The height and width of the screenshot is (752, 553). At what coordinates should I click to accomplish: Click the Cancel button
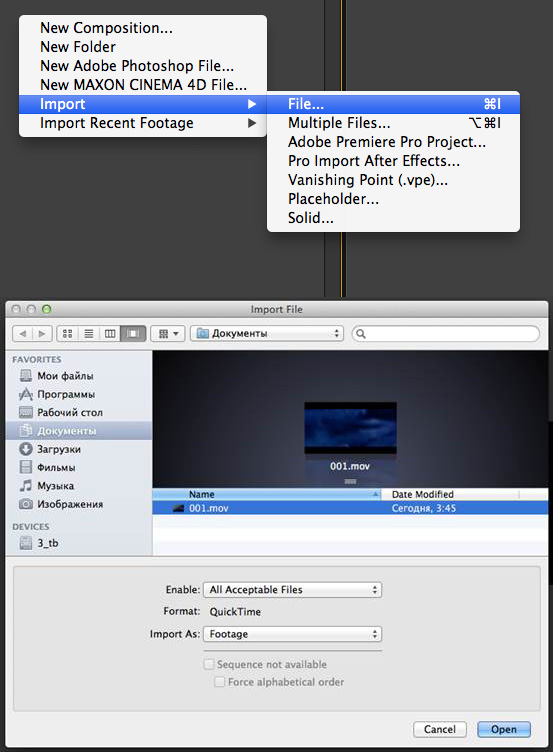pos(440,729)
